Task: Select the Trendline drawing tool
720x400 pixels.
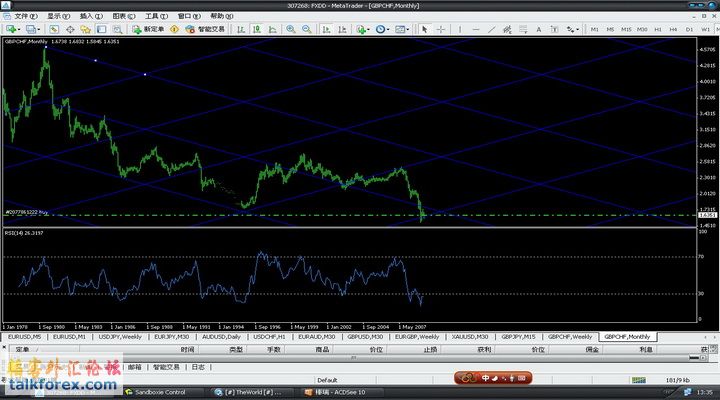Action: coord(491,29)
